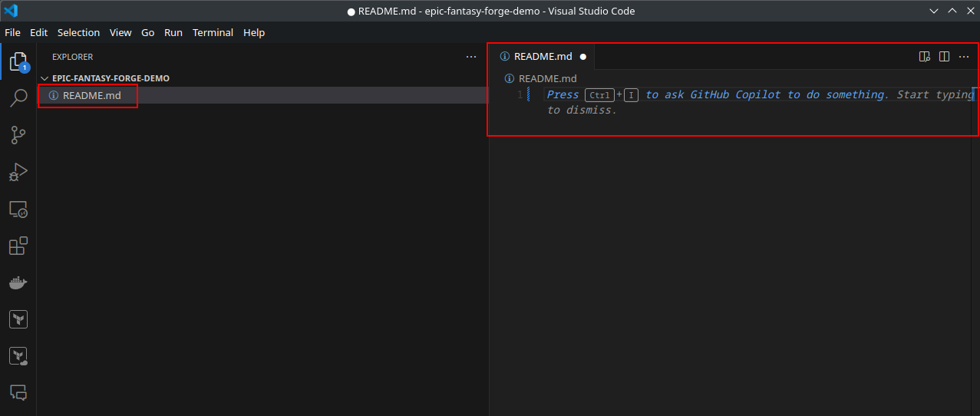Screen dimensions: 980x416
Task: Maximize the VS Code window
Action: tap(952, 11)
